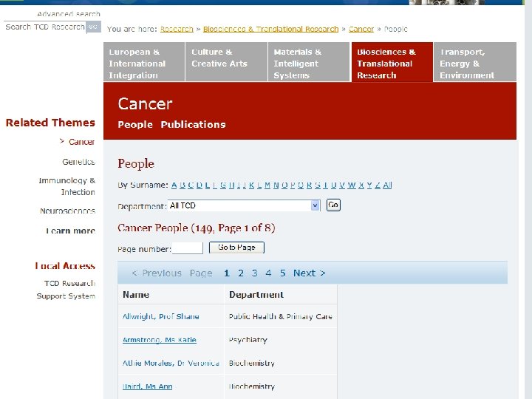Select the Public Health & Primary Care cell

[280, 316]
